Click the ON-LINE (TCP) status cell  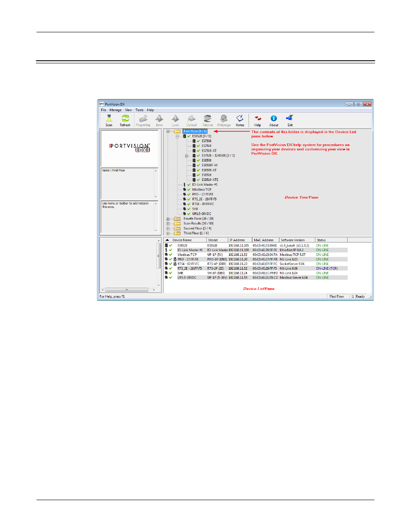tap(327, 268)
